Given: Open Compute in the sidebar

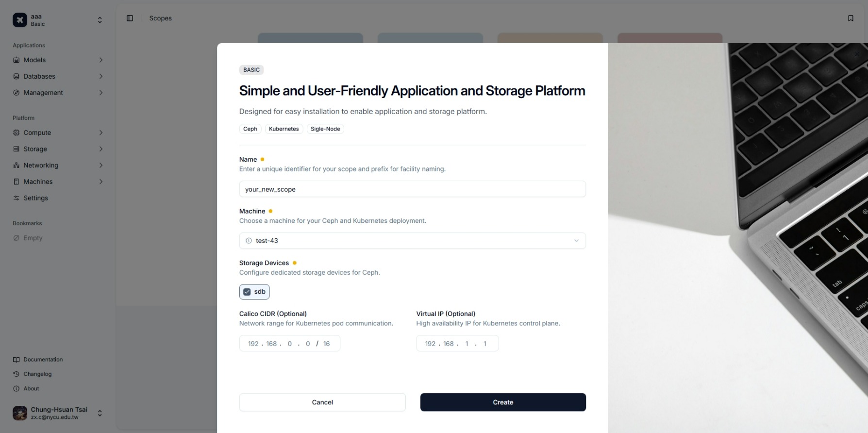Looking at the screenshot, I should click(x=58, y=133).
